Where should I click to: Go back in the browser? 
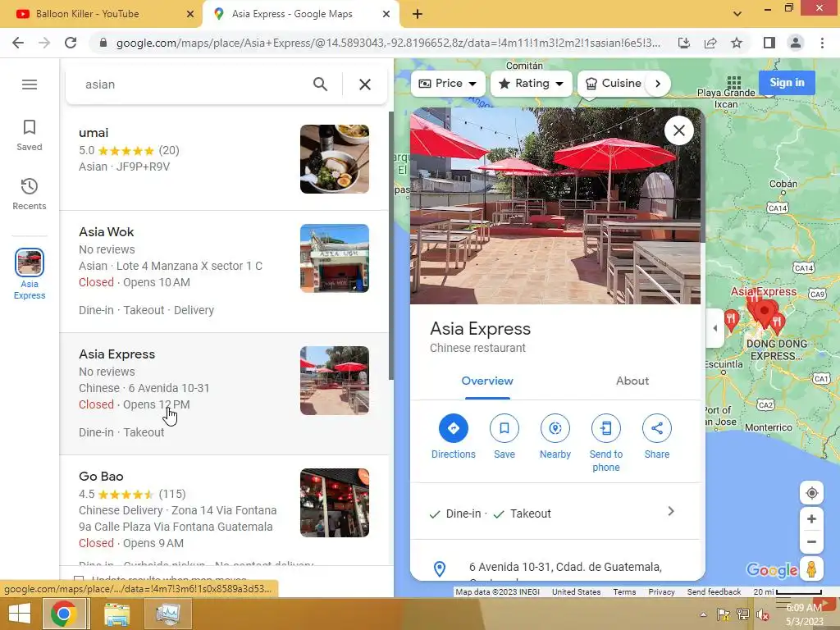pos(18,43)
